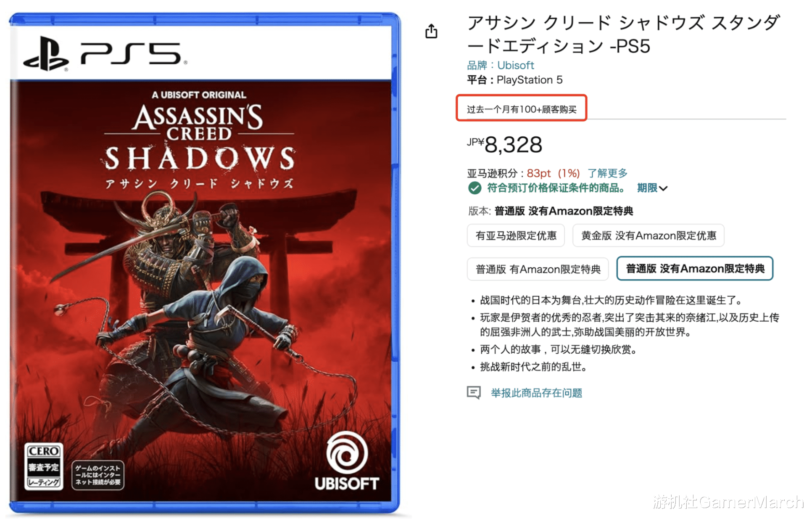This screenshot has height=519, width=812.
Task: Choose selected 普通版 没有Amazon限定特典 option
Action: click(695, 268)
